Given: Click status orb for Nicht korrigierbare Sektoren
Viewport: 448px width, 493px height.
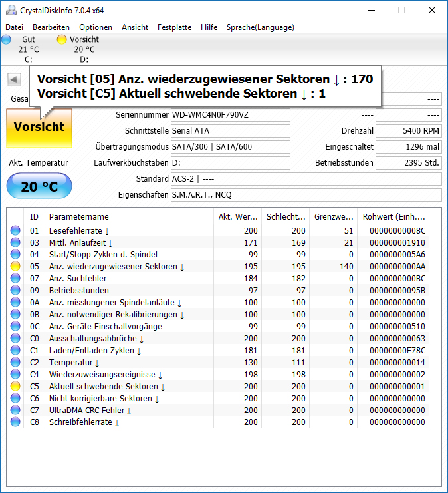Looking at the screenshot, I should pyautogui.click(x=15, y=398).
